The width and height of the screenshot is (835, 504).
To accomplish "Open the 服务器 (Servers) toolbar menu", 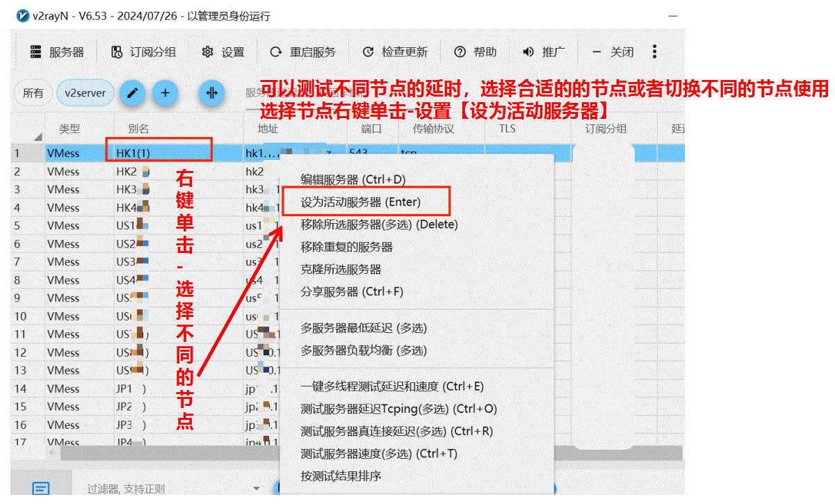I will [x=57, y=52].
